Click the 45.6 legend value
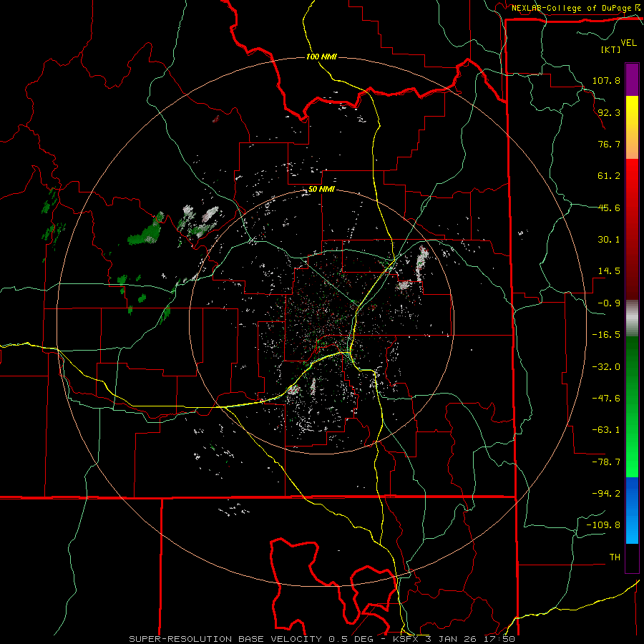644x644 pixels. pyautogui.click(x=609, y=208)
